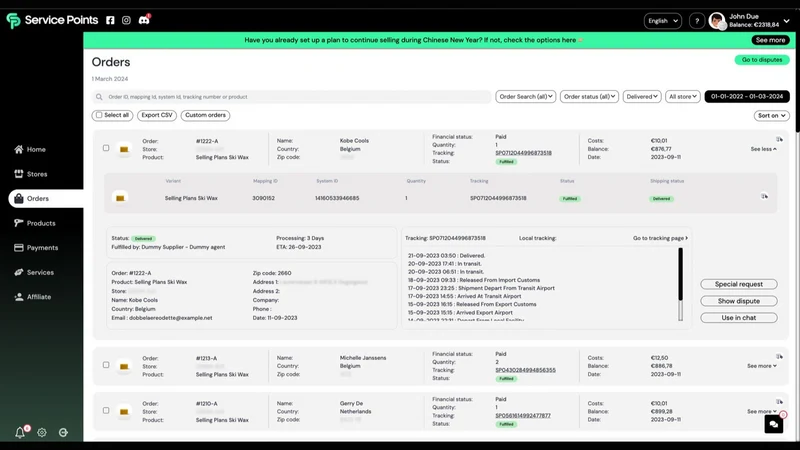Open the settings gear icon in sidebar
800x450 pixels.
click(42, 433)
